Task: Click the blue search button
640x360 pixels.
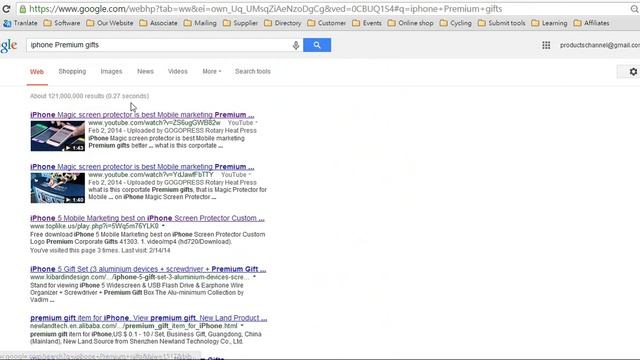Action: [x=317, y=45]
